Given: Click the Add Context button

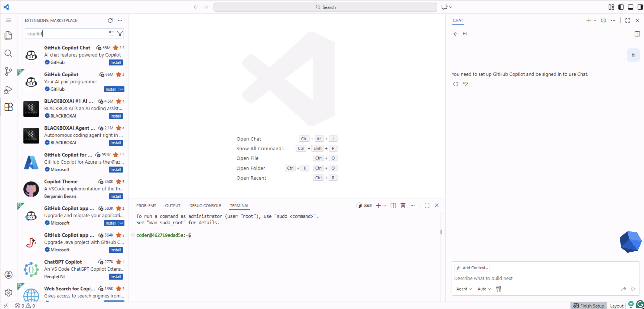Looking at the screenshot, I should pyautogui.click(x=472, y=268).
